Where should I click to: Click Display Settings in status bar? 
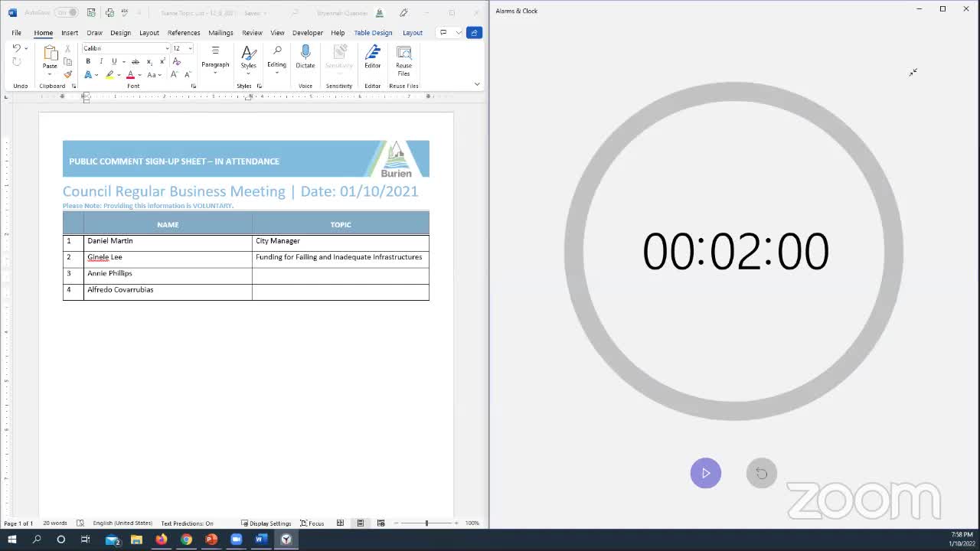point(265,523)
